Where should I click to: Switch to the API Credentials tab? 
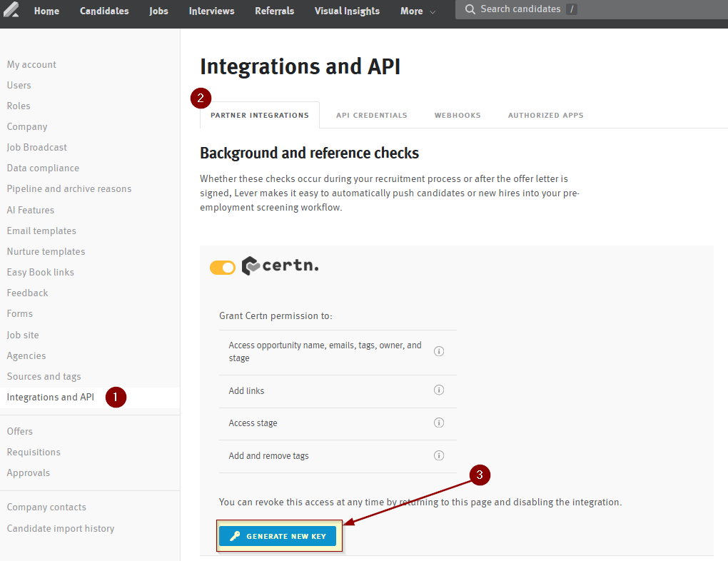371,114
